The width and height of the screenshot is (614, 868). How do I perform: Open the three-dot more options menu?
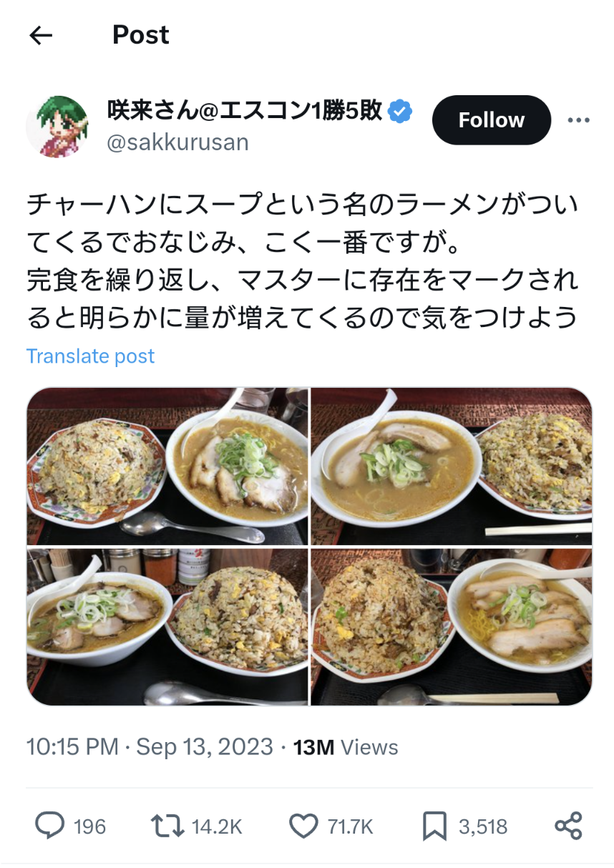pos(578,120)
